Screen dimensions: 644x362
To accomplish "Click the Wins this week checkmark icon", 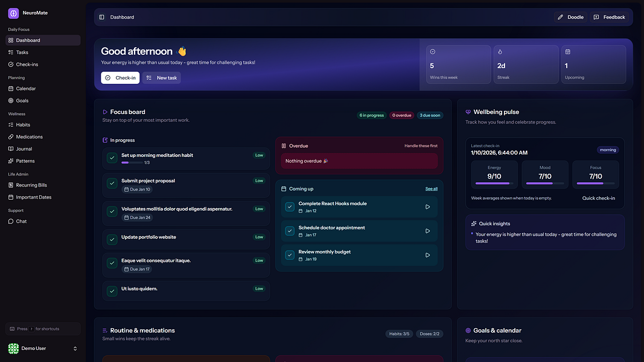I will click(x=433, y=52).
